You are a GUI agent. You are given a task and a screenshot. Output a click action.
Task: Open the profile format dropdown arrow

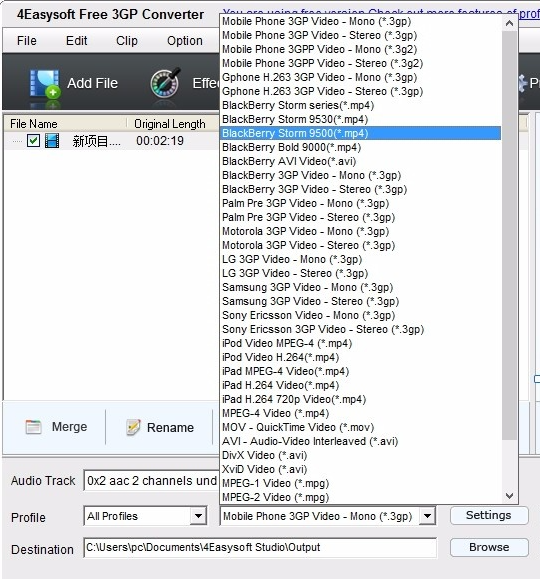[427, 516]
